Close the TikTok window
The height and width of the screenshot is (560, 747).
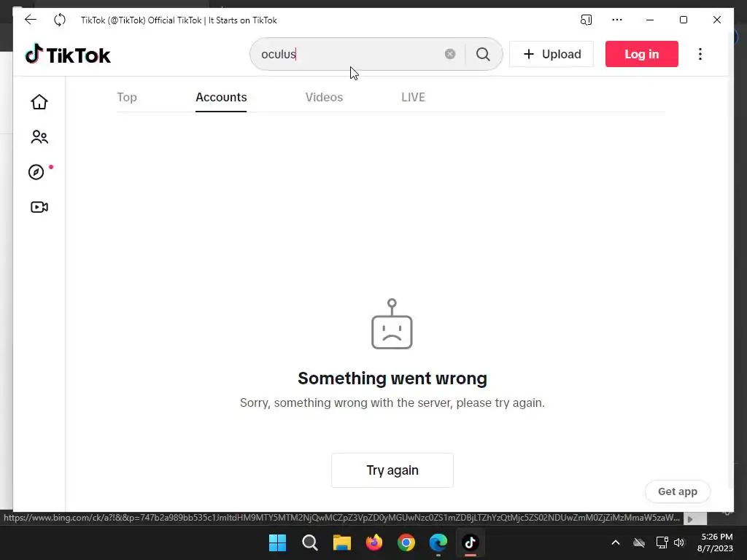click(716, 20)
